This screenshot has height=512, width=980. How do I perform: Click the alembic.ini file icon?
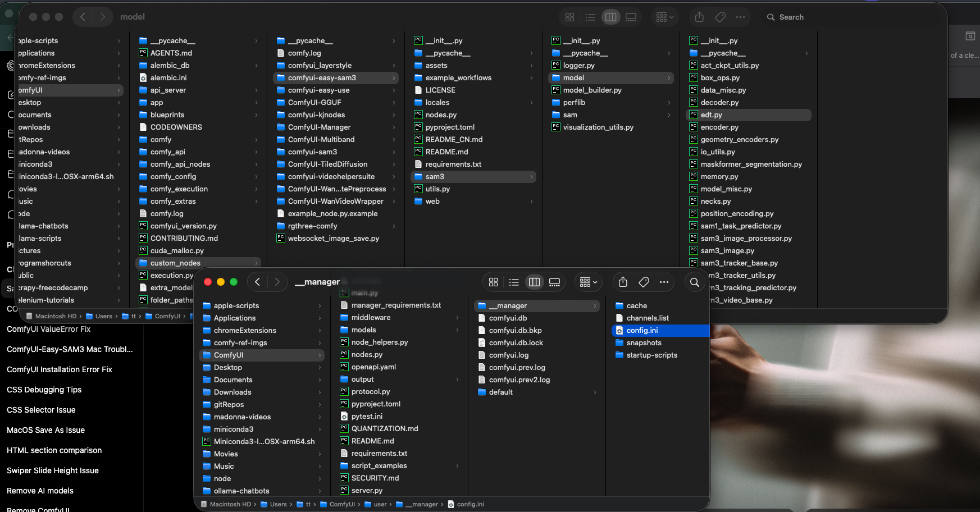[143, 77]
